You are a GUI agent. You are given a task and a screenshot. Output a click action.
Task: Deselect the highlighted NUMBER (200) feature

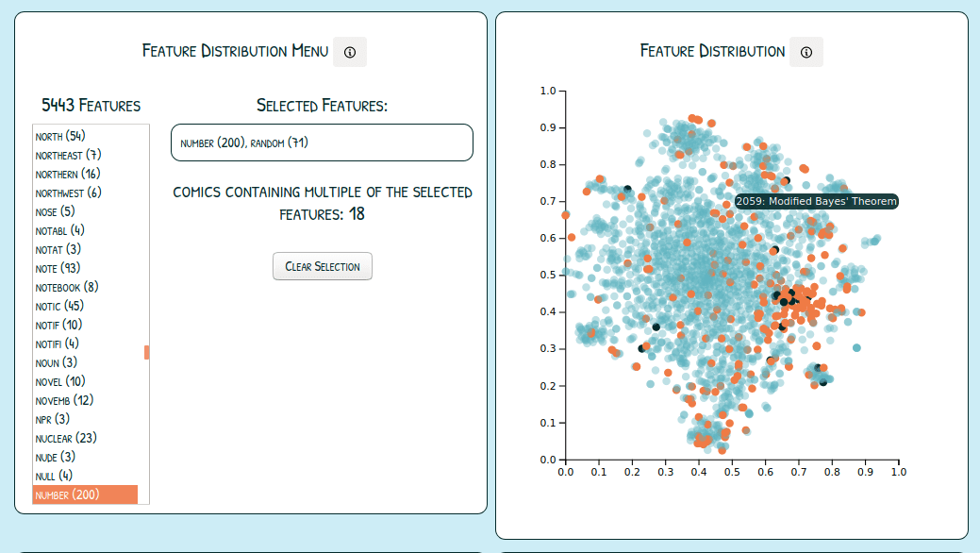click(84, 494)
